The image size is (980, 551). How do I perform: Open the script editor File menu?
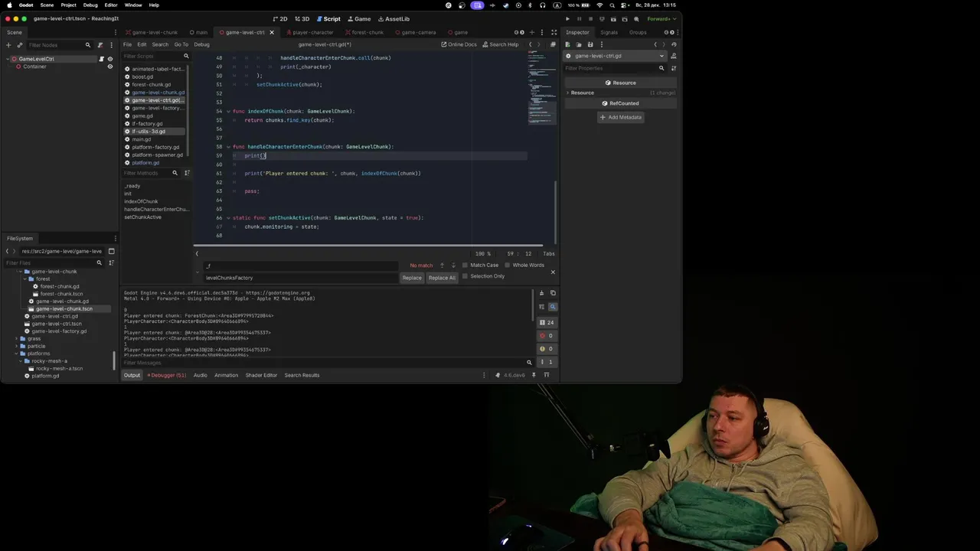coord(127,44)
